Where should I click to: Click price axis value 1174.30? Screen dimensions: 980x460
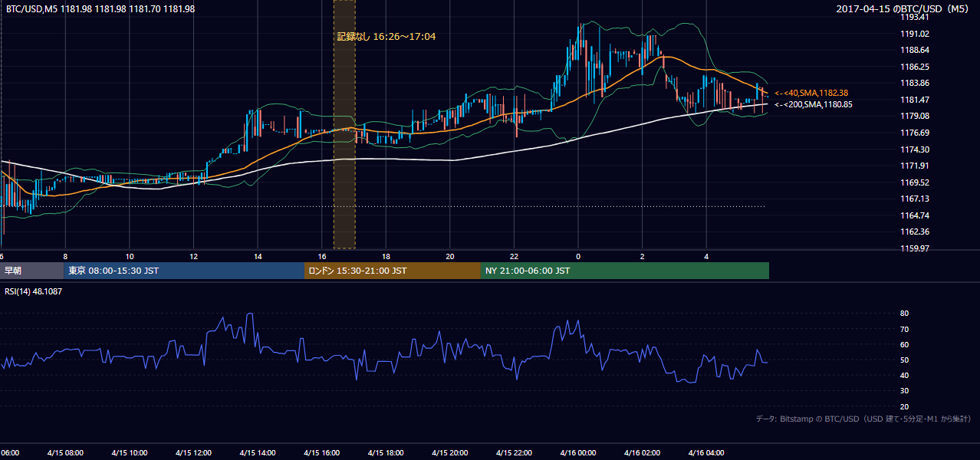tap(915, 149)
